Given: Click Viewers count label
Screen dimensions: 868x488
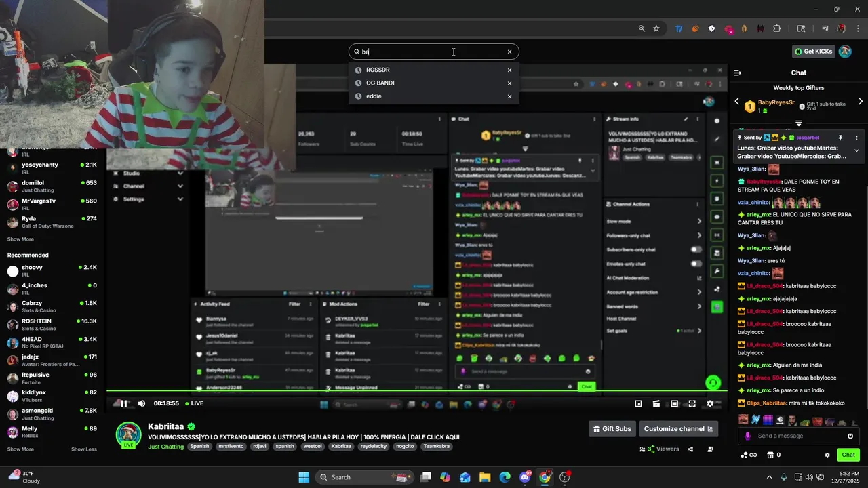Looking at the screenshot, I should click(668, 449).
